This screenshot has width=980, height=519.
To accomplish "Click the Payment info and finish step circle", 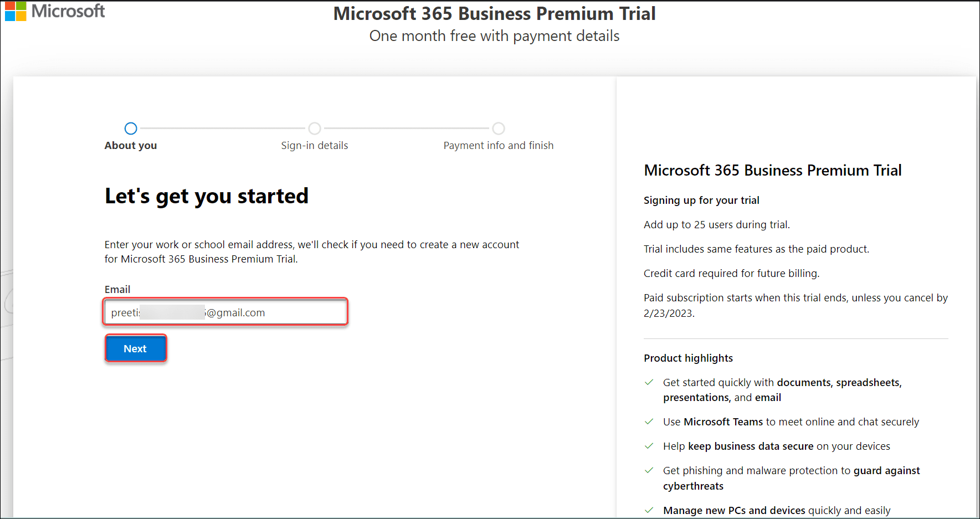I will point(498,128).
